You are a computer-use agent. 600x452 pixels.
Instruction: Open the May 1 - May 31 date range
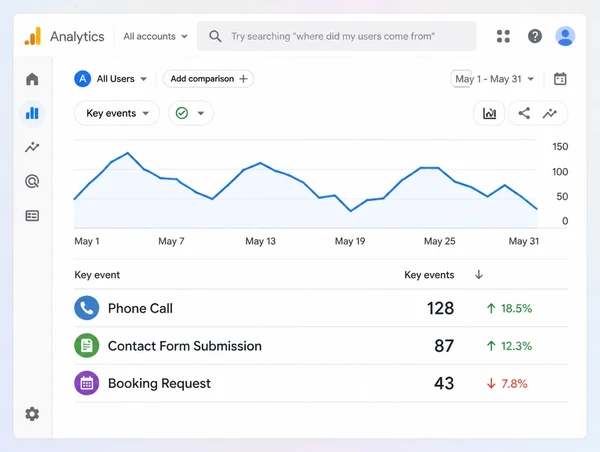click(x=494, y=79)
